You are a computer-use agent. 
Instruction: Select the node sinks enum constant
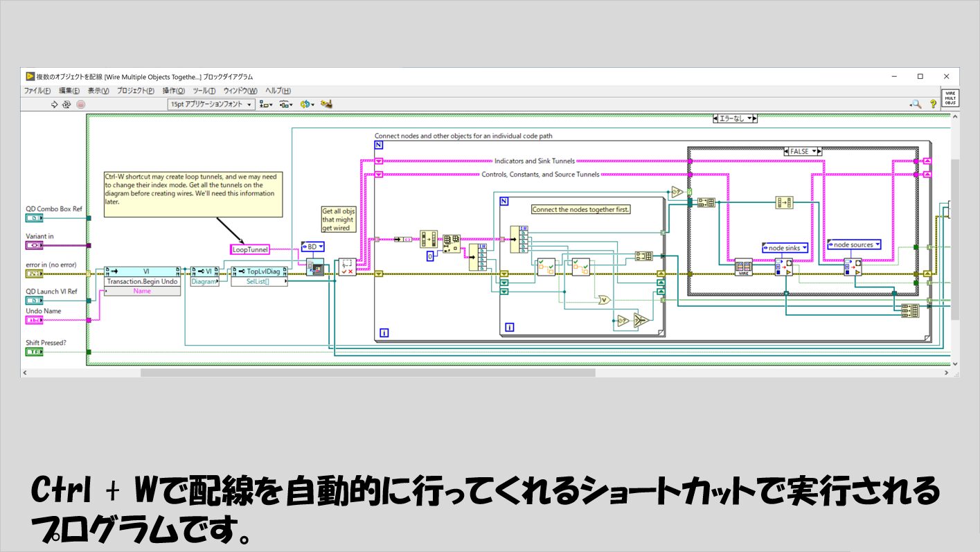(x=785, y=247)
